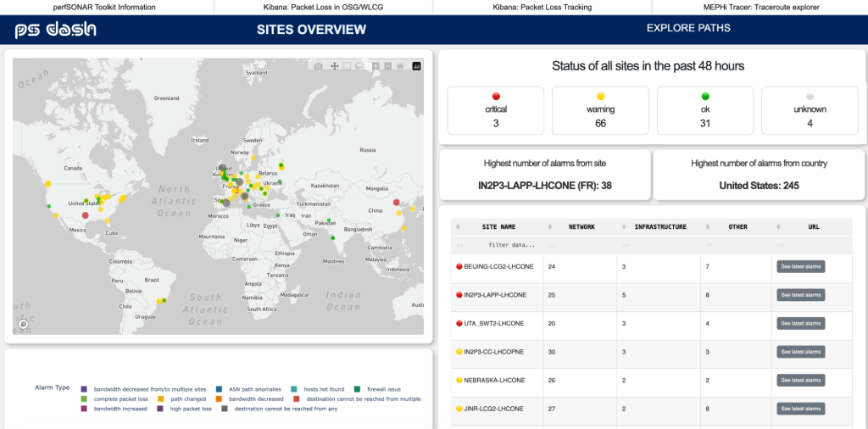Viewport: 868px width, 429px height.
Task: Reset map view with home icon
Action: (400, 66)
